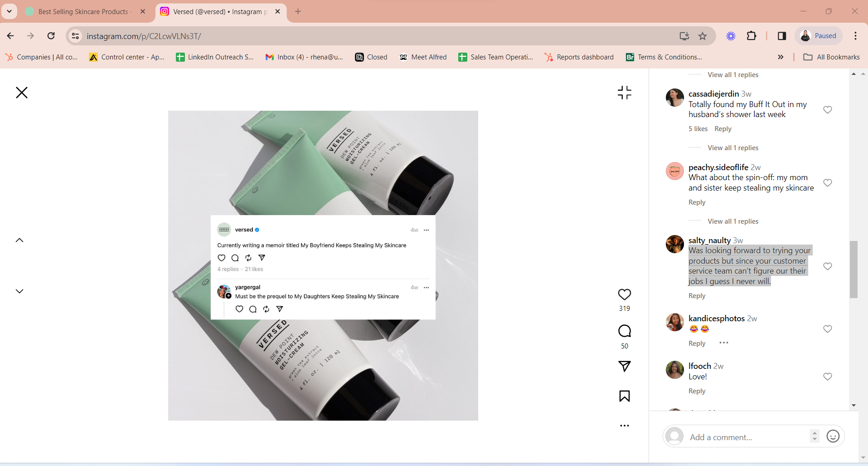Exit full-size view of the post image
This screenshot has height=466, width=868.
pos(625,93)
